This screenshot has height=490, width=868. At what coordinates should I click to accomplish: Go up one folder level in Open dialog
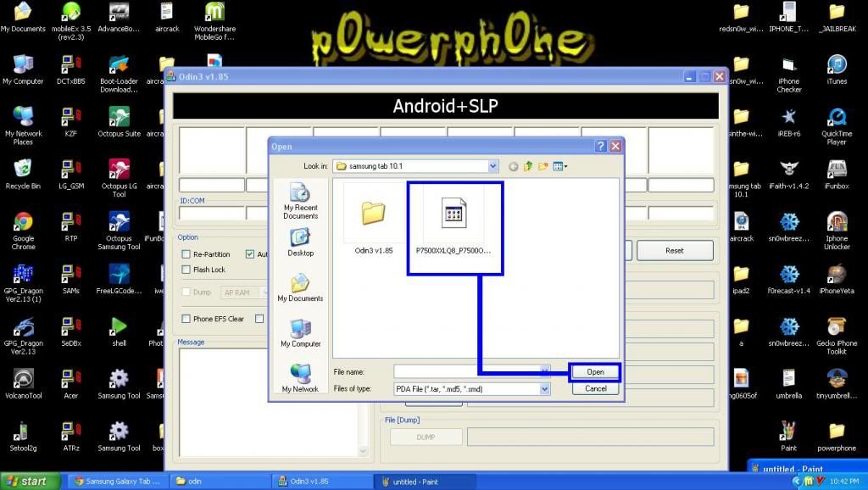(528, 166)
